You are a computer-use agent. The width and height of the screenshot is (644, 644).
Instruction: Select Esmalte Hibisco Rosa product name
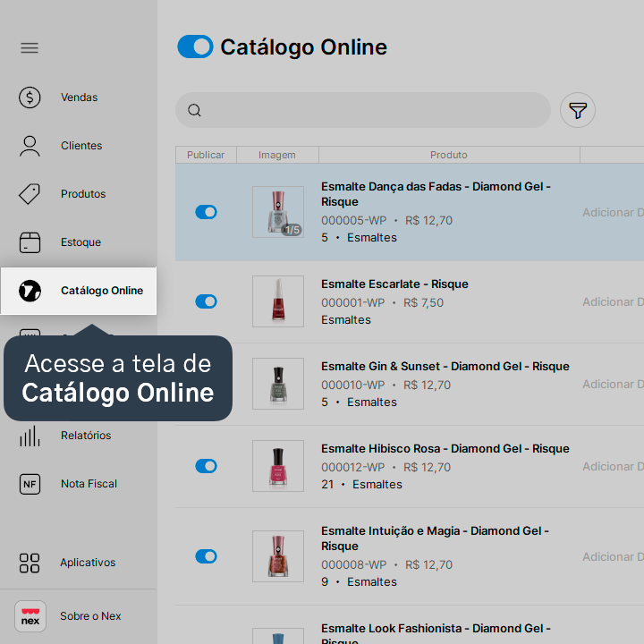click(x=445, y=449)
